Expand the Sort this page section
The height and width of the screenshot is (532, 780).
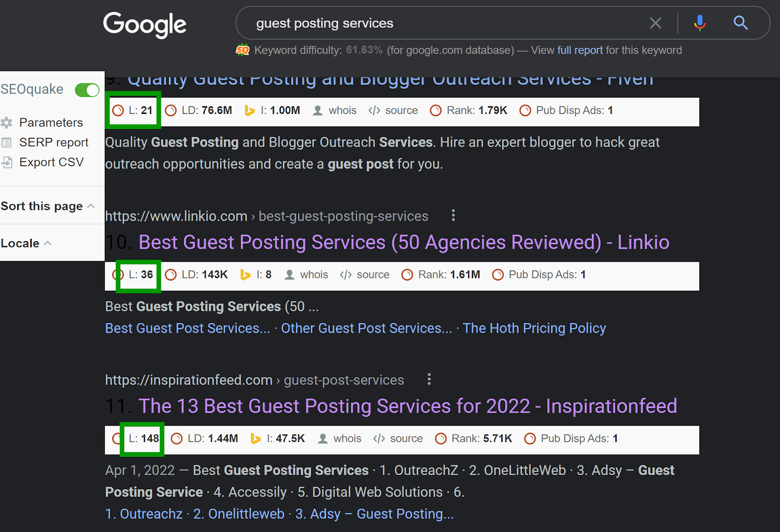point(48,206)
